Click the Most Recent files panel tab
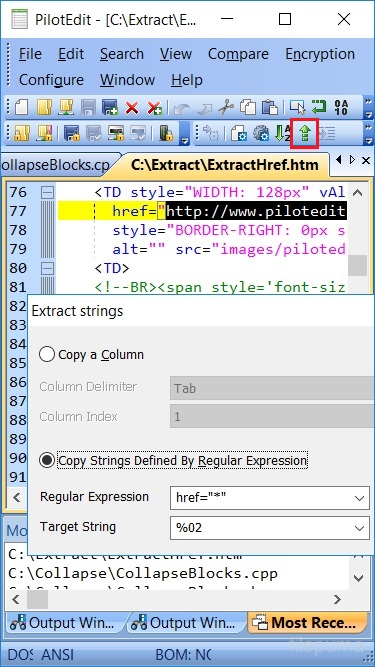 [x=308, y=623]
